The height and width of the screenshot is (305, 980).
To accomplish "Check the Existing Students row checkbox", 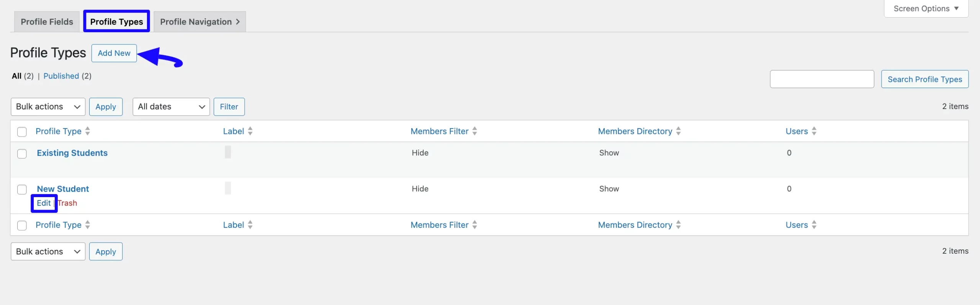I will (22, 154).
